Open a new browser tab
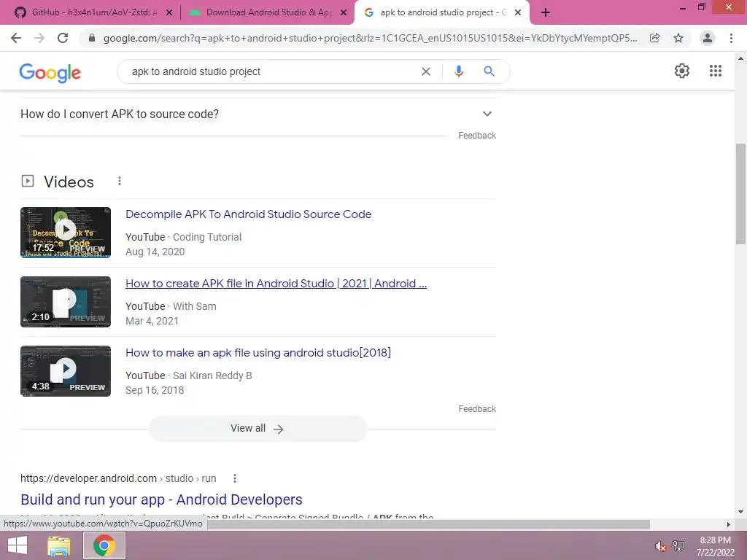747x560 pixels. point(546,12)
